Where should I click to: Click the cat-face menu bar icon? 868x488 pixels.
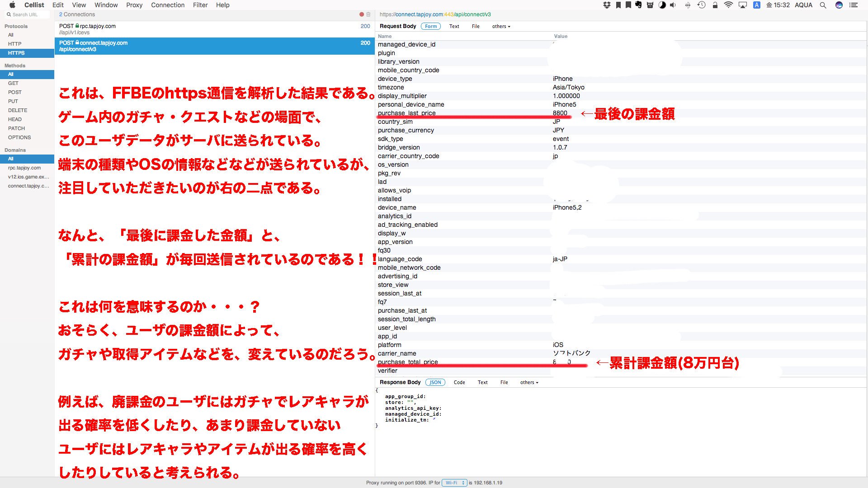point(650,5)
